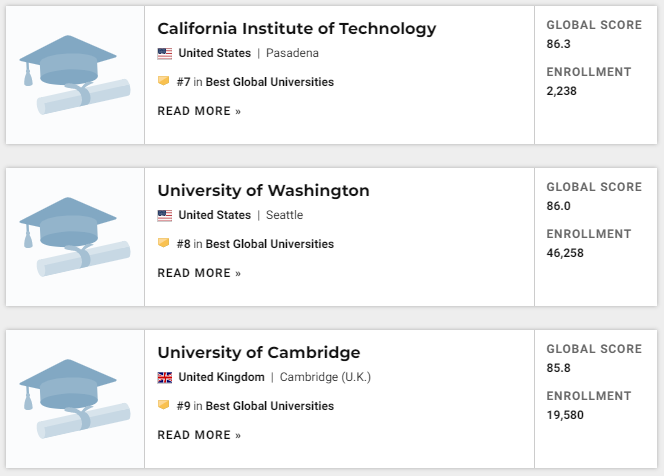Click the Caltech global score value 86.3

click(559, 44)
